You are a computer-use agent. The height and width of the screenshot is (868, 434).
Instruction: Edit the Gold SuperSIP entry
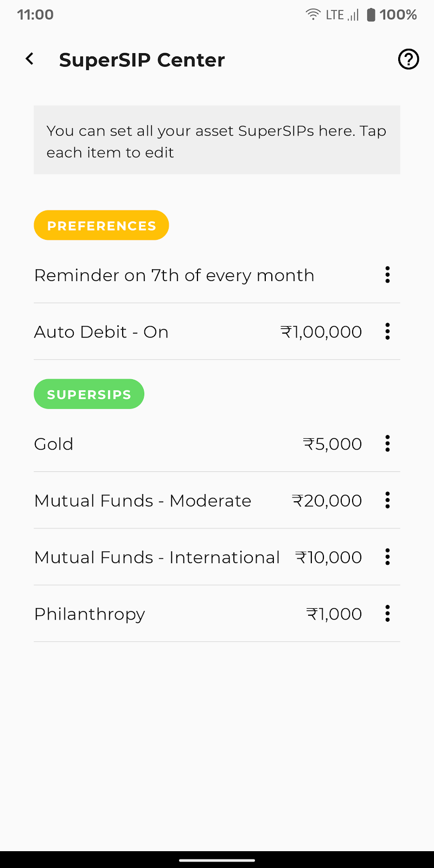[54, 444]
